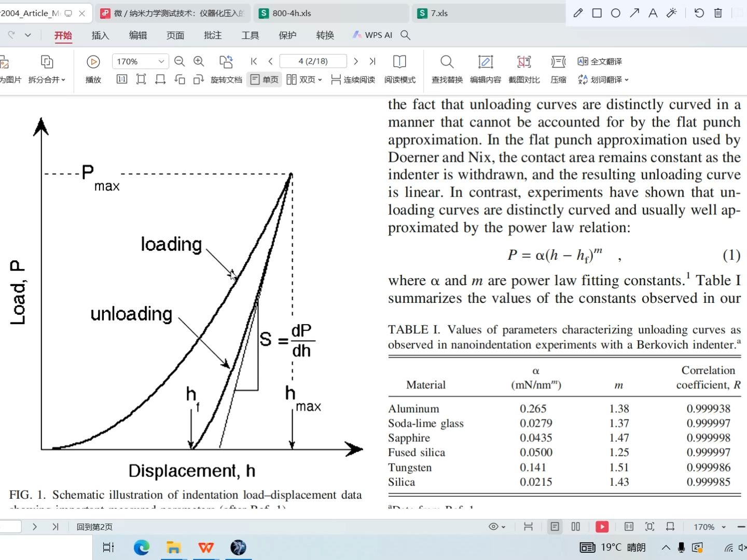This screenshot has width=747, height=560.
Task: Go to the previous page in toolbar
Action: pos(270,61)
